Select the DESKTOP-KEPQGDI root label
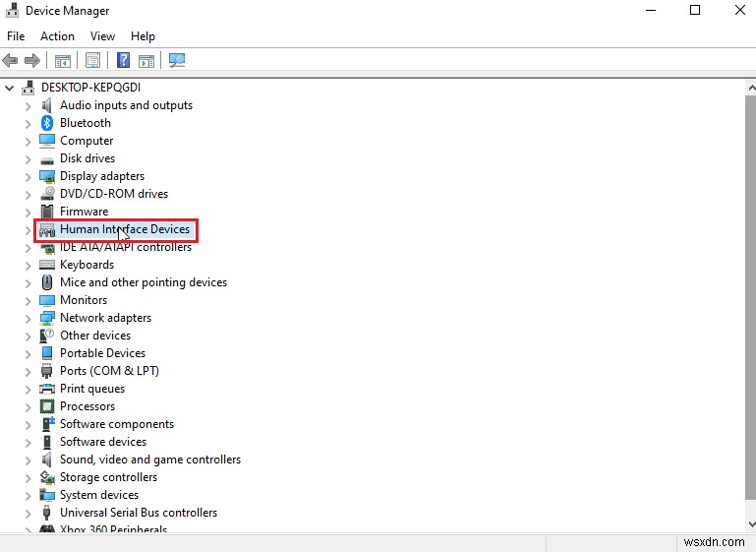The width and height of the screenshot is (756, 552). coord(91,88)
